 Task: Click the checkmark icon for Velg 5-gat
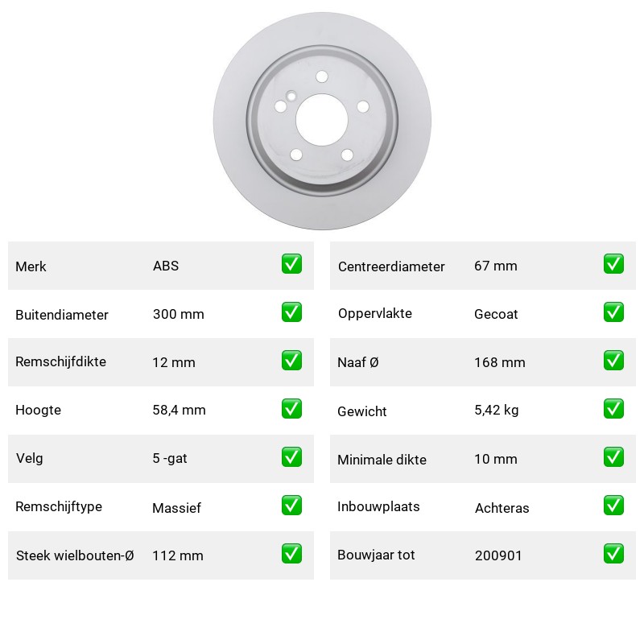coord(291,457)
